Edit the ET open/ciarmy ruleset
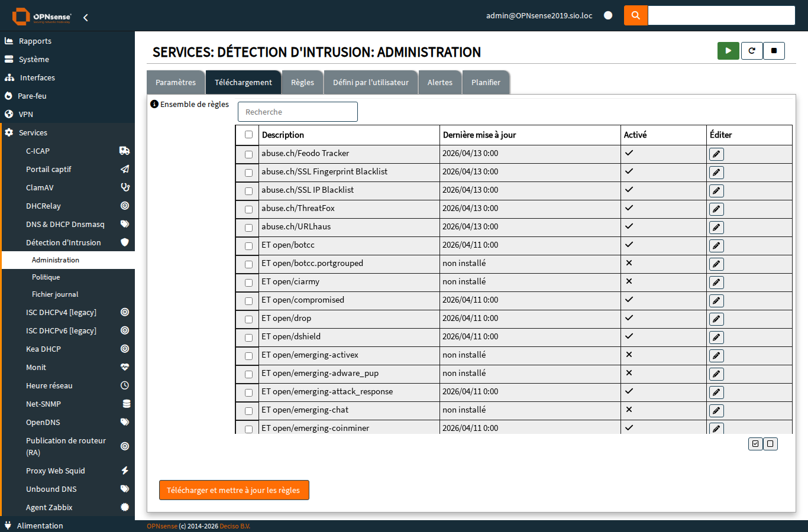Screen dimensions: 808x532 716,283
